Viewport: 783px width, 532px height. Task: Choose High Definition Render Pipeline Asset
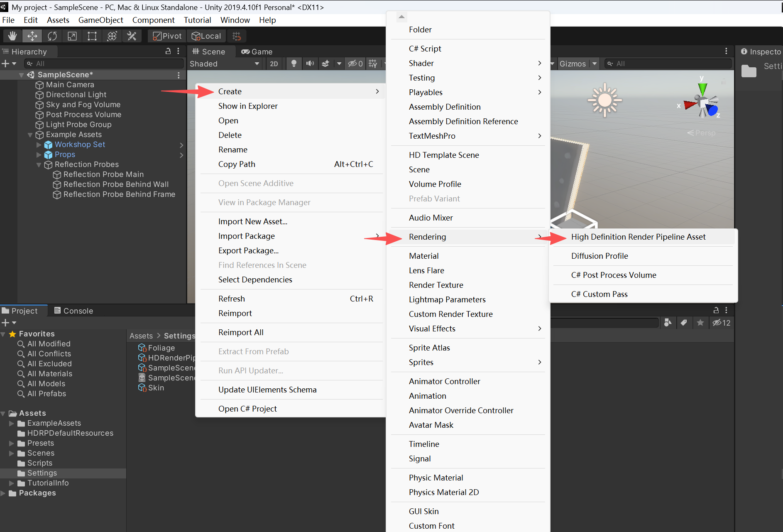pyautogui.click(x=641, y=237)
